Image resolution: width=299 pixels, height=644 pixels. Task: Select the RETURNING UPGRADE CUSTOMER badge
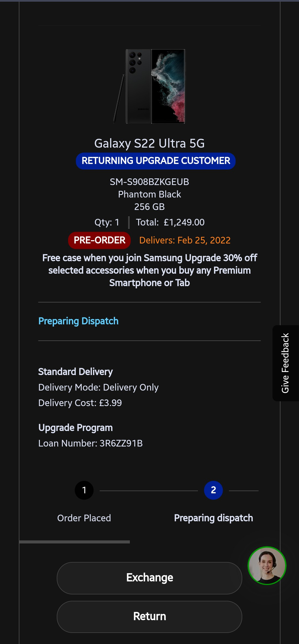tap(156, 161)
